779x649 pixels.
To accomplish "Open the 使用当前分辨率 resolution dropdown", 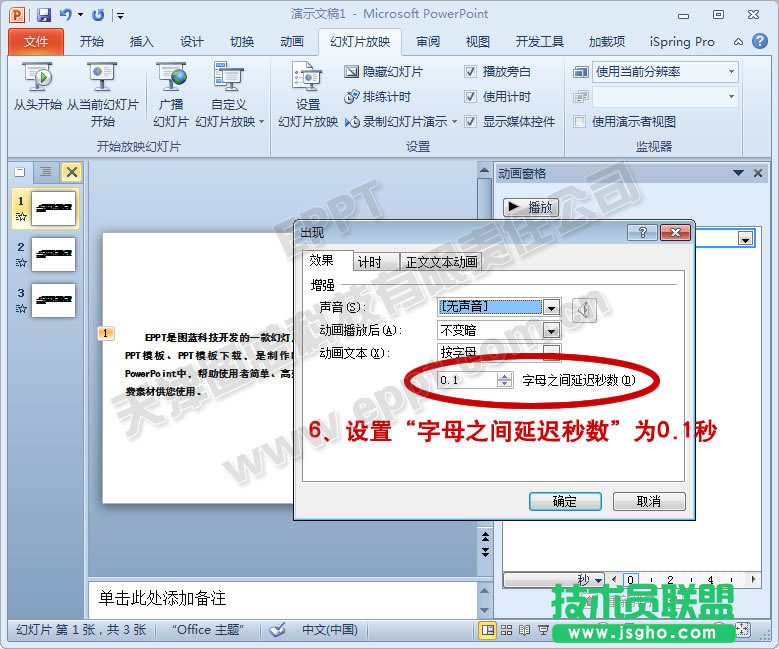I will pos(731,72).
